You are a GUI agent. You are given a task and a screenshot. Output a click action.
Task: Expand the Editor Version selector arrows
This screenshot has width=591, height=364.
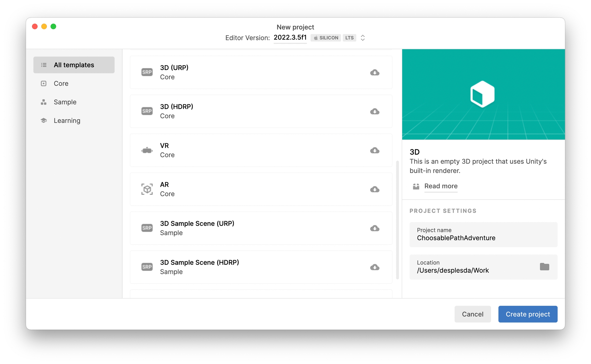pos(363,38)
